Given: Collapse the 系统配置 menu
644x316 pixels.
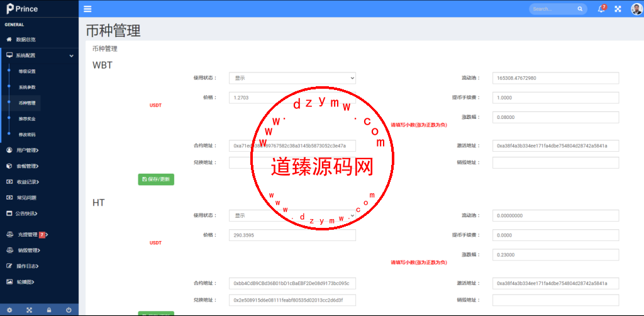Looking at the screenshot, I should [x=39, y=55].
